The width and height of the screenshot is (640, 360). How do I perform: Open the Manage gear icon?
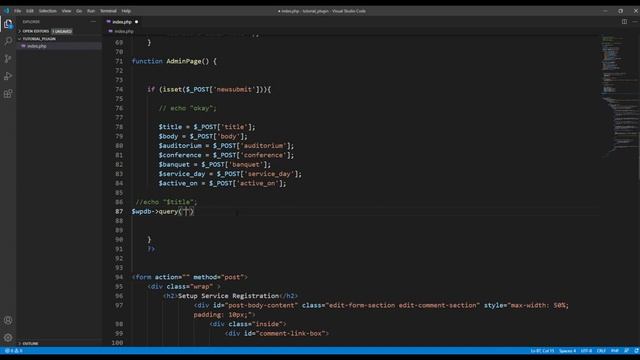(x=8, y=338)
